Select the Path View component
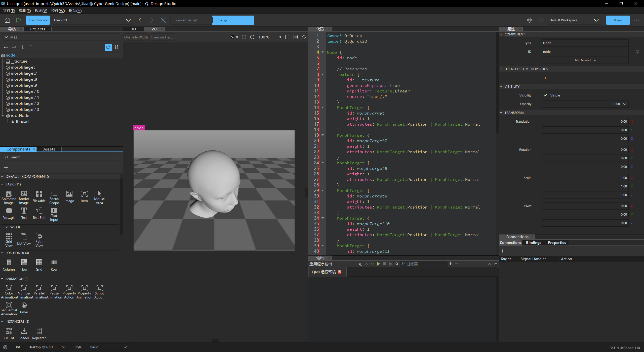Image resolution: width=644 pixels, height=352 pixels. (x=39, y=239)
